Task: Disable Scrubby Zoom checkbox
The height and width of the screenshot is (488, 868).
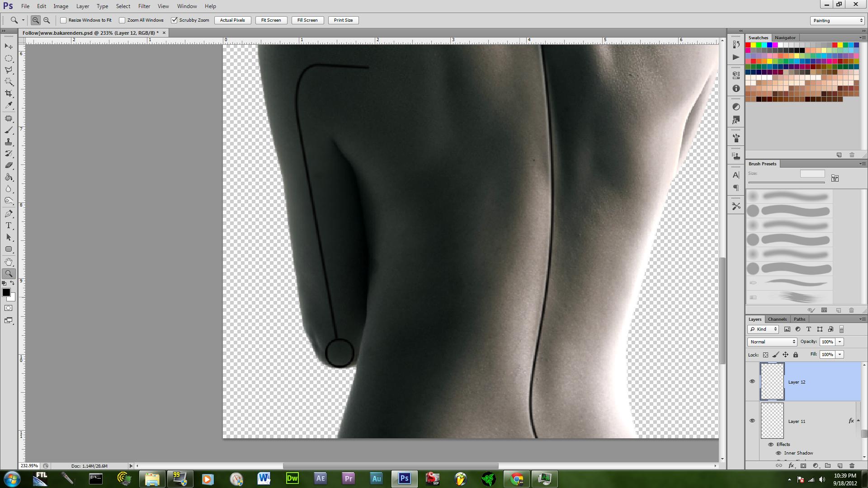Action: click(174, 20)
